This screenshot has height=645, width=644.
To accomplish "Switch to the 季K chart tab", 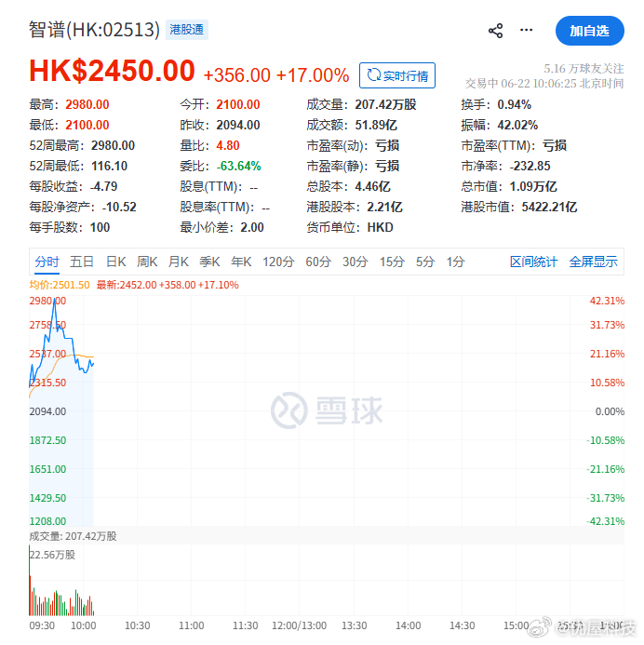I will click(x=209, y=262).
